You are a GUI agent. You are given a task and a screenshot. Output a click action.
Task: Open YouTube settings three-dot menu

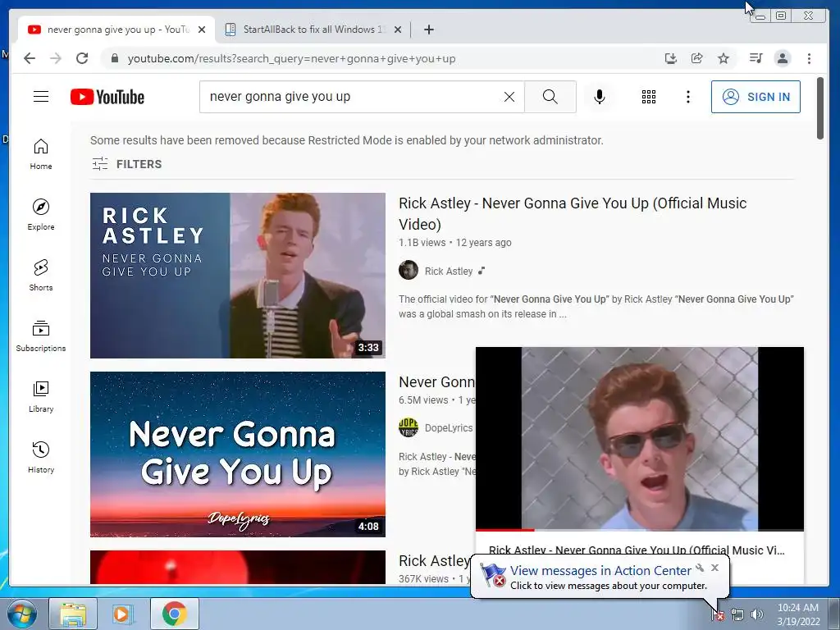(688, 97)
